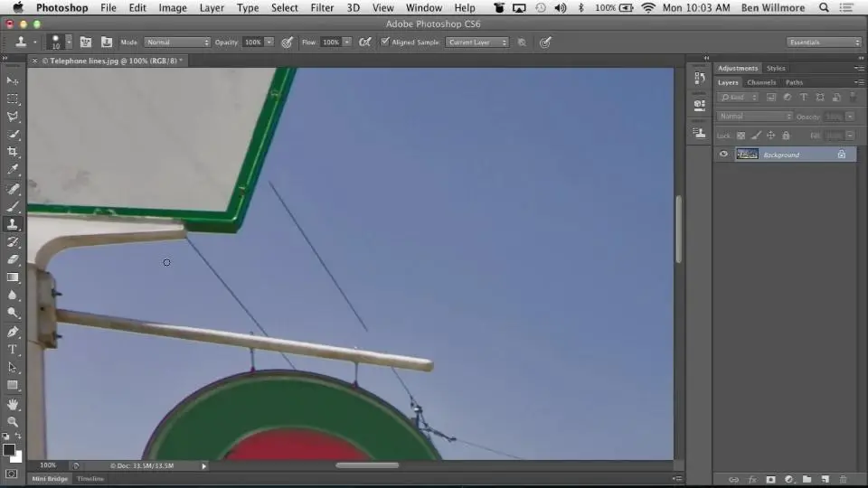The image size is (868, 488).
Task: Toggle pressure for size button
Action: 545,42
